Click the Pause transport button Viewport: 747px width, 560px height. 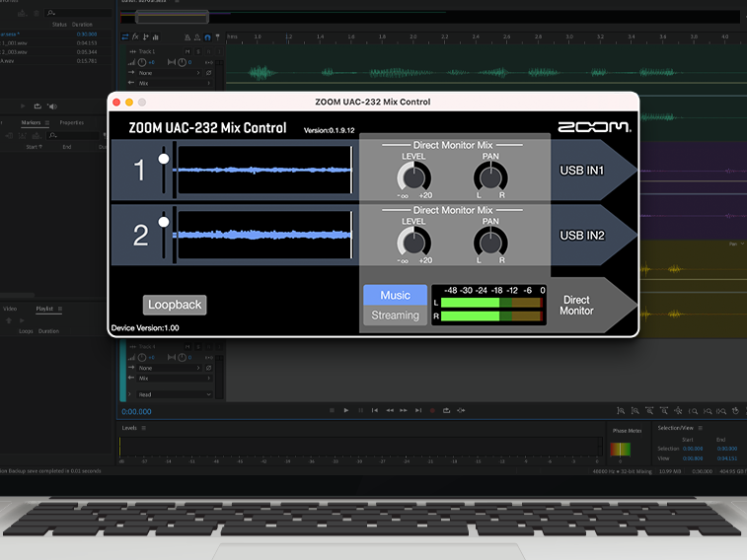(360, 410)
